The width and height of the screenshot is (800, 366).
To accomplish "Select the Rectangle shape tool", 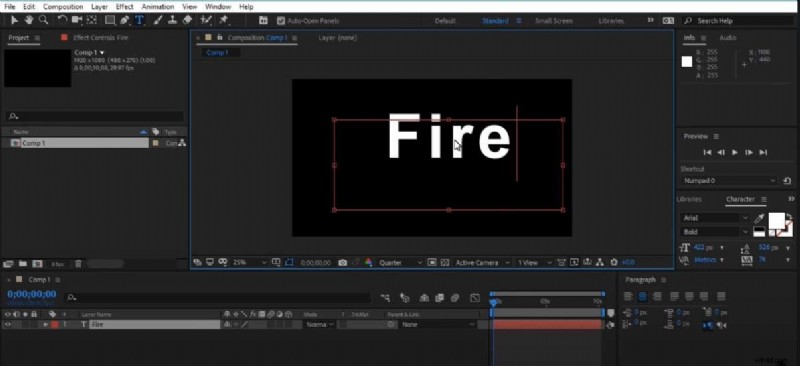I will (x=110, y=20).
